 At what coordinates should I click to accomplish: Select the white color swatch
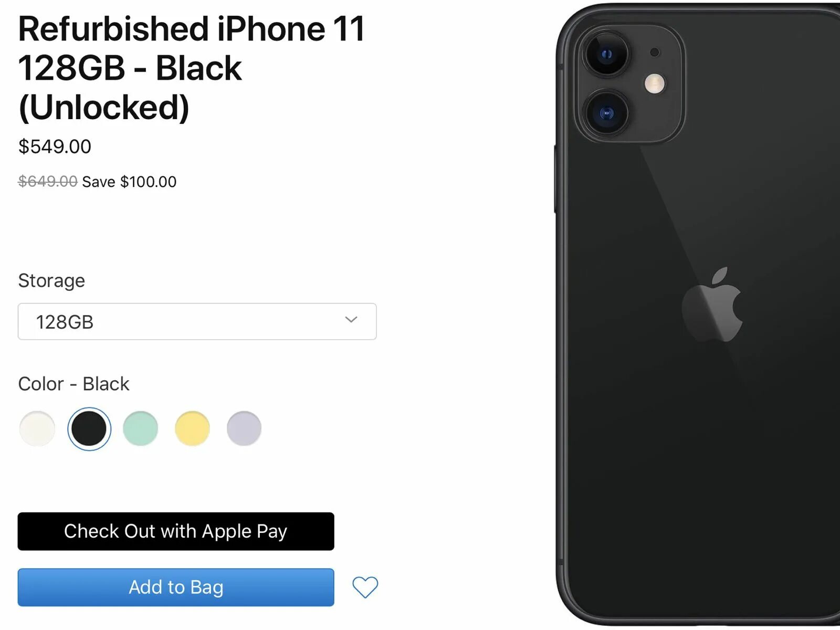37,428
